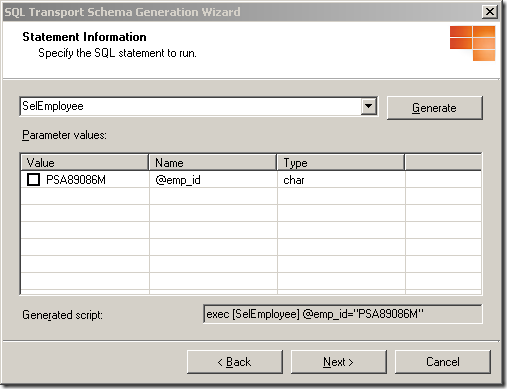Close the wizard with the X button
The width and height of the screenshot is (507, 389).
pos(490,12)
